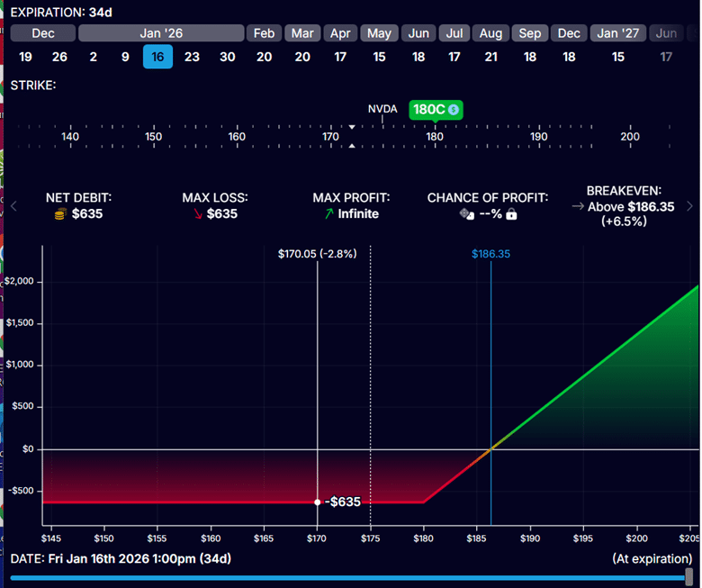Choose the Jan 23 expiration date
The image size is (702, 588).
[192, 57]
